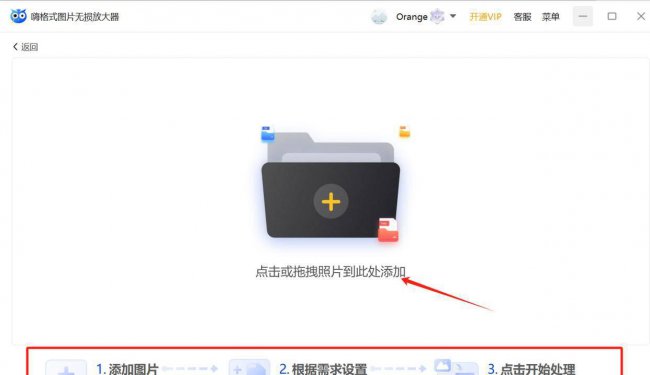Click the 嗨格式图片无损放大器 title text

(x=75, y=17)
